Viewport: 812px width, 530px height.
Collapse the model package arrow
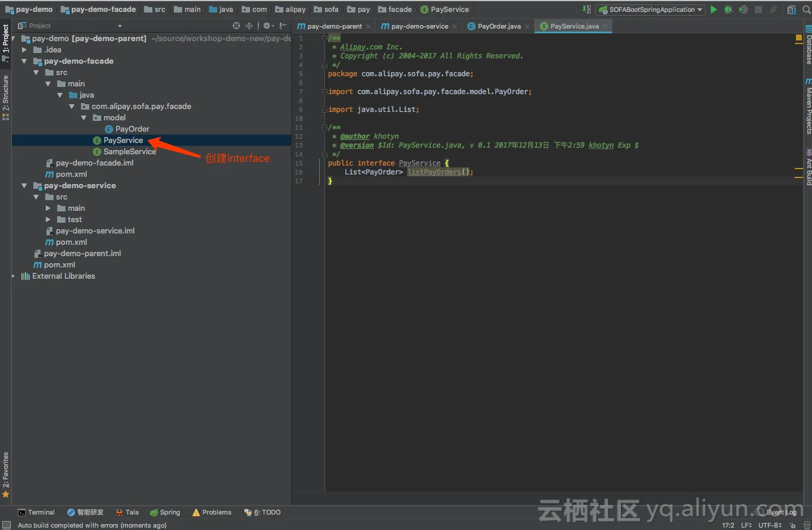click(84, 117)
